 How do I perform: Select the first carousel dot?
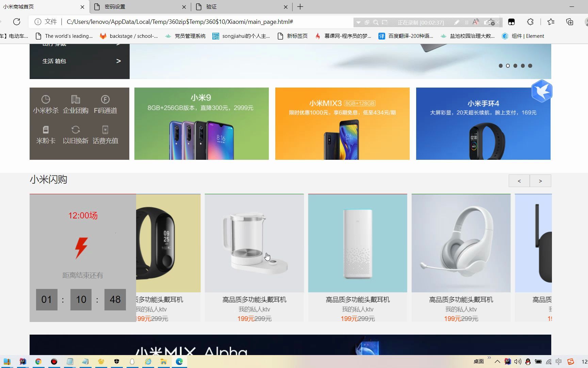click(501, 66)
